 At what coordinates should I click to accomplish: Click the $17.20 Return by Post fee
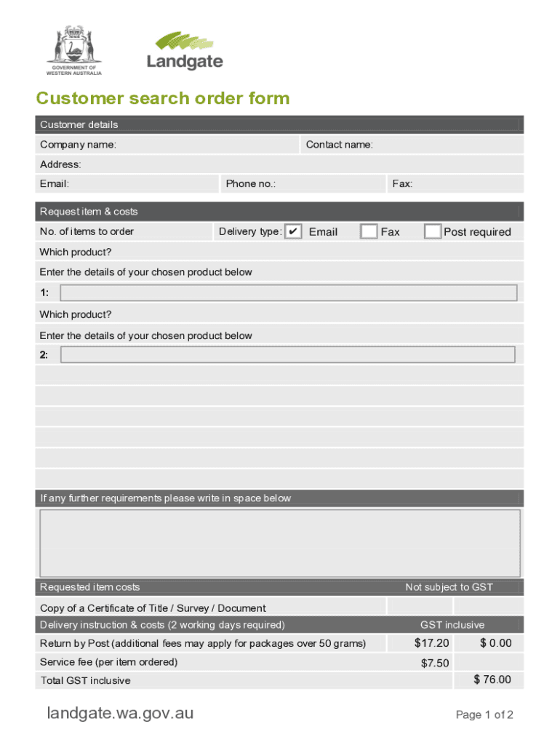pos(431,643)
